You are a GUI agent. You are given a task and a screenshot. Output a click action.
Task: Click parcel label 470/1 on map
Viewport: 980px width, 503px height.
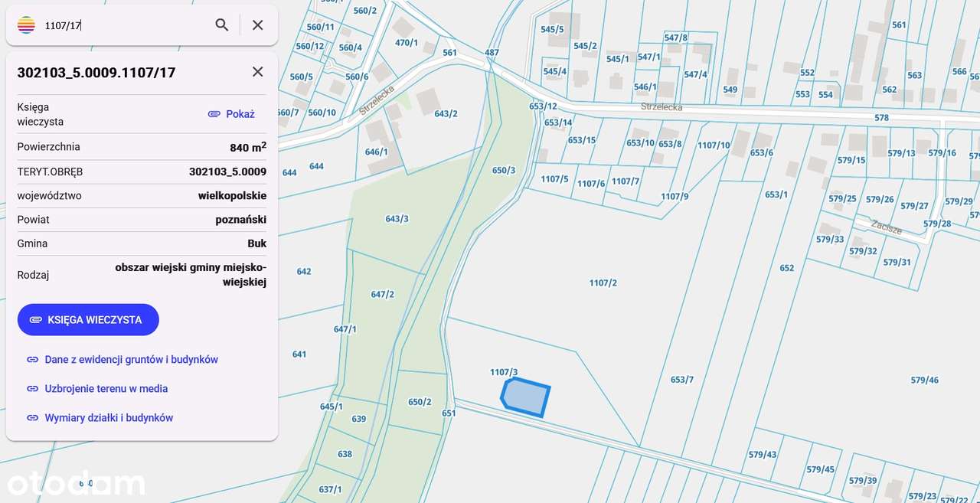click(407, 43)
